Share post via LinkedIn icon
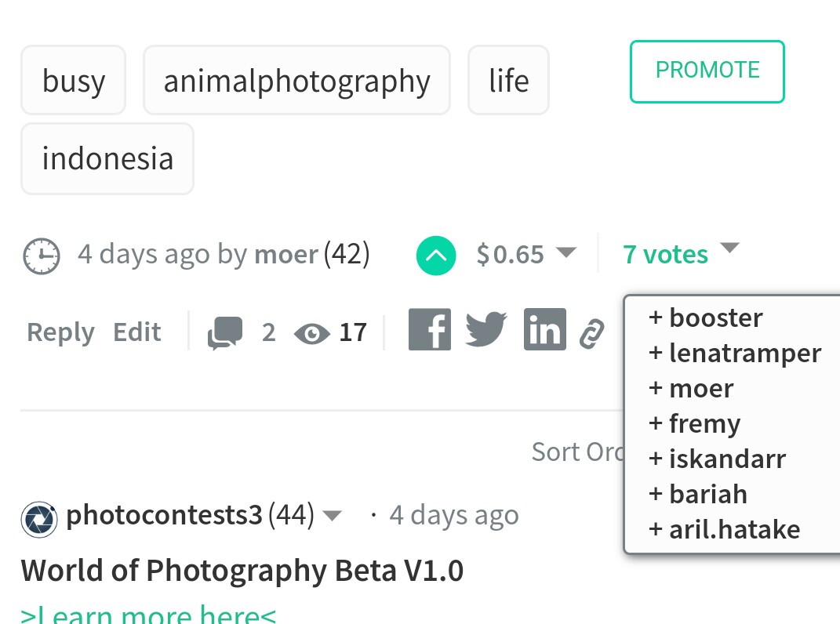This screenshot has height=624, width=840. tap(545, 329)
